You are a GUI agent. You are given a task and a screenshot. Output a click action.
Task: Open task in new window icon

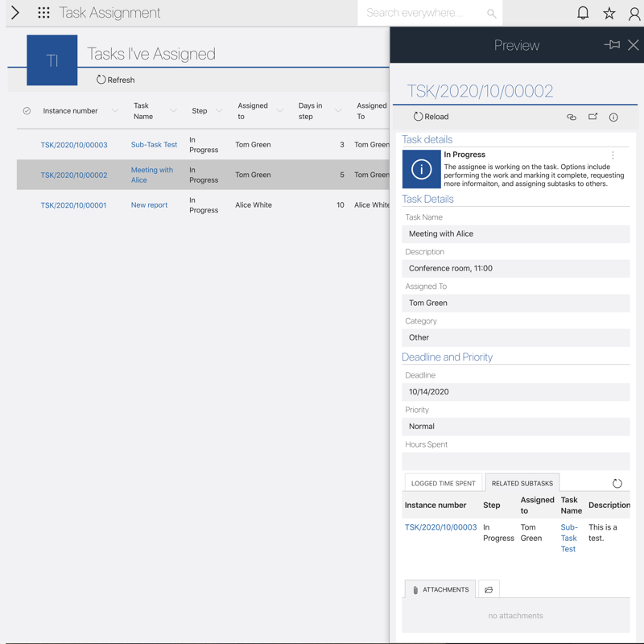coord(592,118)
